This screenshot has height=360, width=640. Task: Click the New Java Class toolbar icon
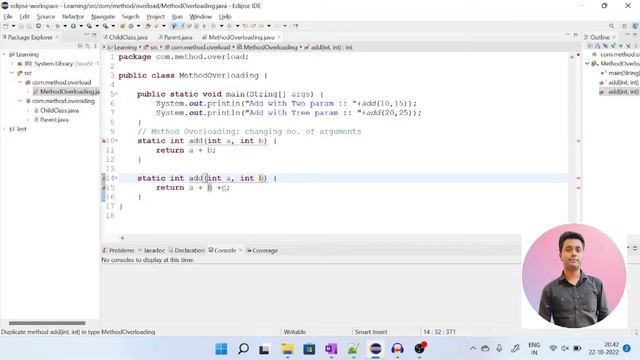(x=131, y=26)
